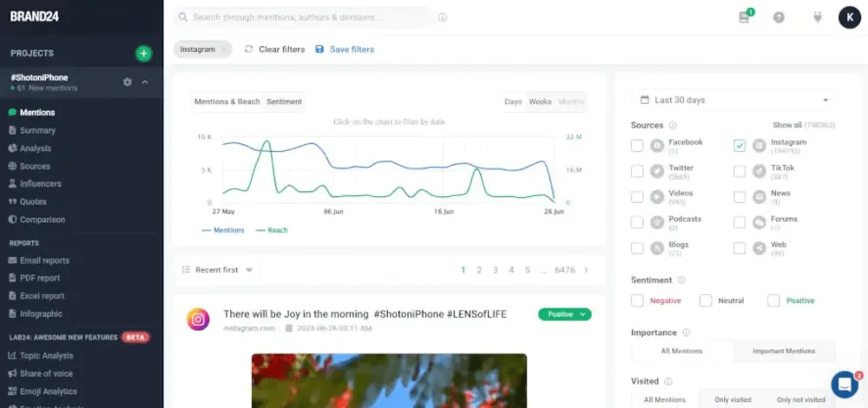Remove the Instagram filter chip

pos(224,49)
